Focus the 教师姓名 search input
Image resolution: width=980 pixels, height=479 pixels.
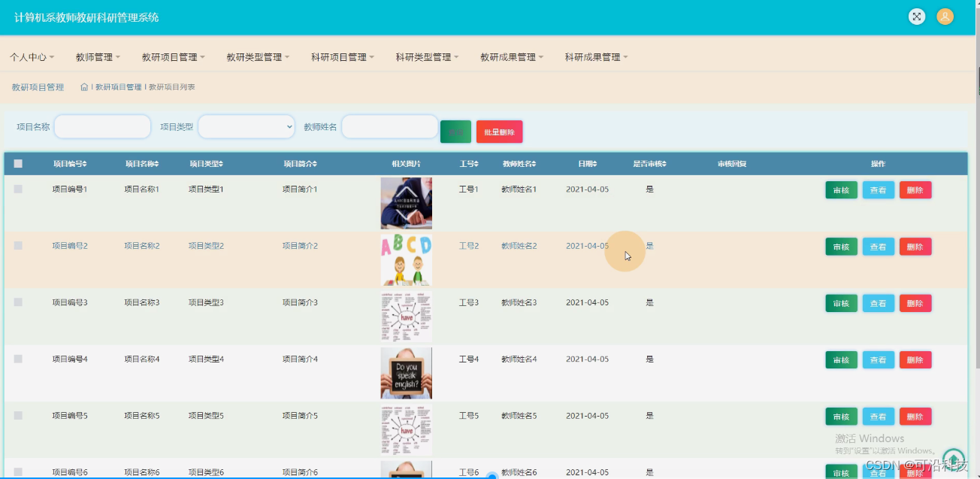[389, 127]
